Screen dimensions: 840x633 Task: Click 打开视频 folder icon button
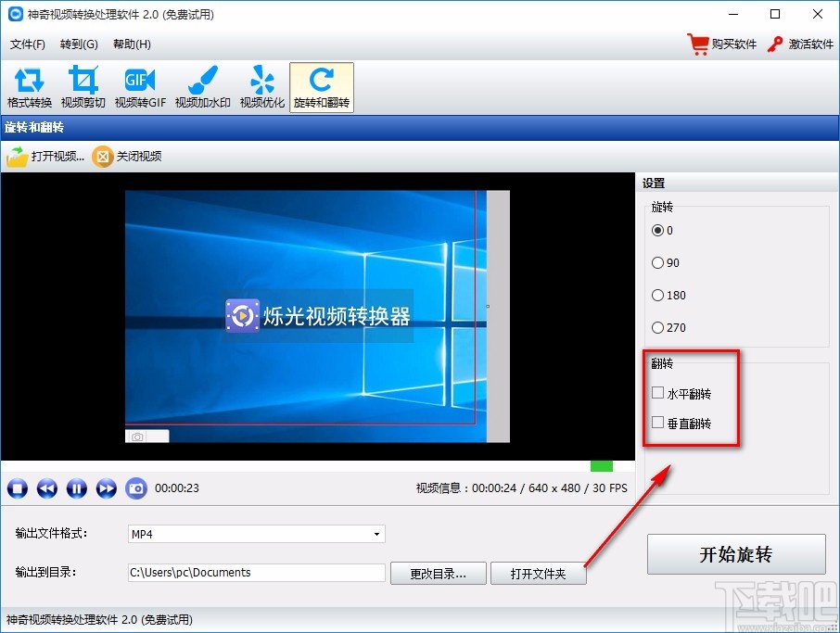pyautogui.click(x=45, y=157)
